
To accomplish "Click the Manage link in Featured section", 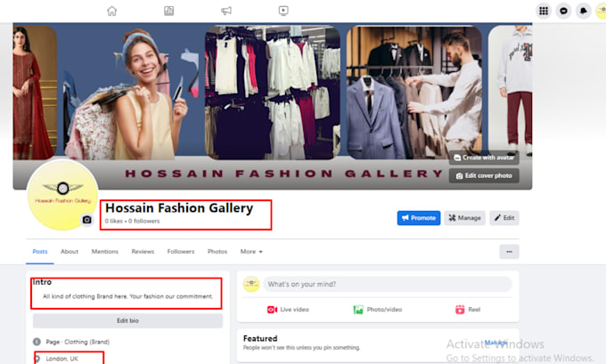I will click(x=495, y=343).
